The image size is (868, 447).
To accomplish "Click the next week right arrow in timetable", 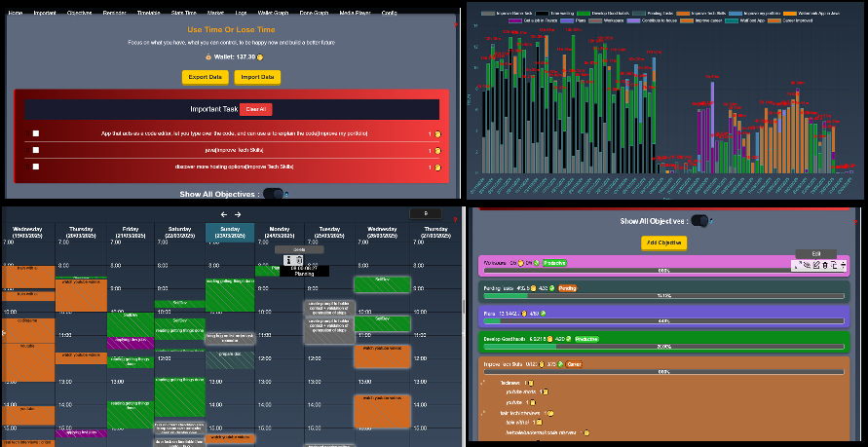I will click(x=238, y=214).
